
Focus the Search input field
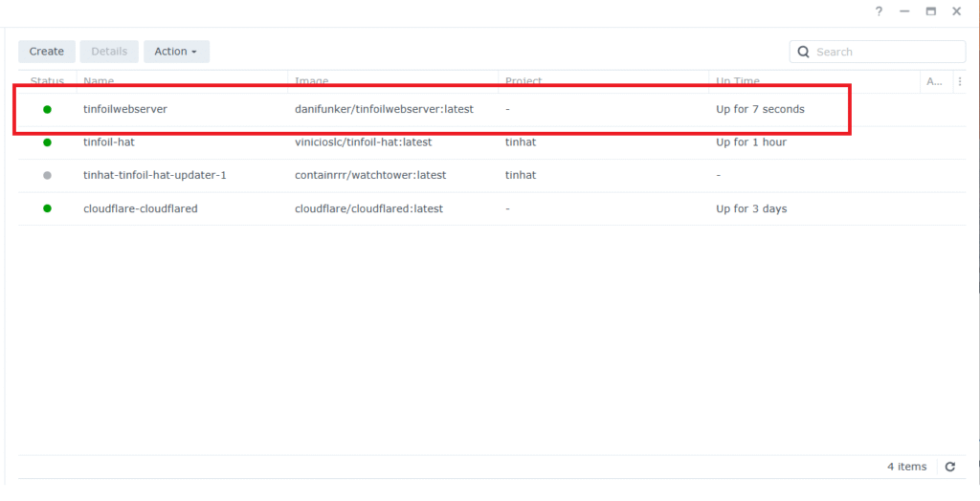885,52
